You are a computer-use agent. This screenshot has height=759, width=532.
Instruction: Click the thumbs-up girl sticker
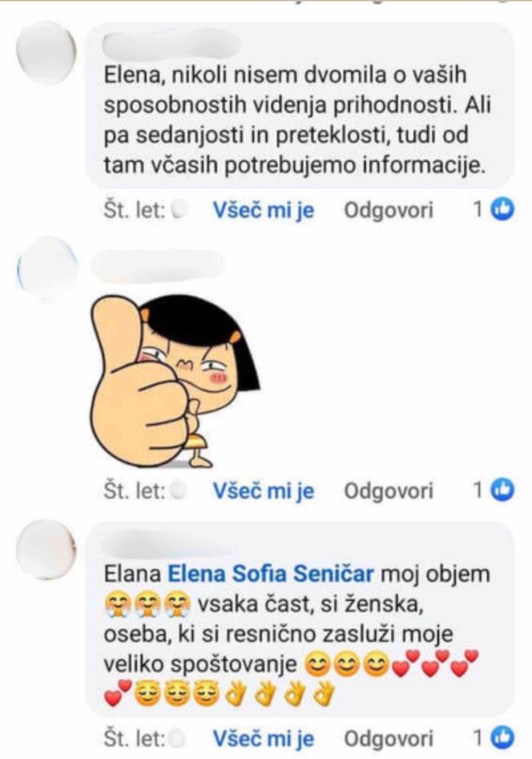pos(175,382)
